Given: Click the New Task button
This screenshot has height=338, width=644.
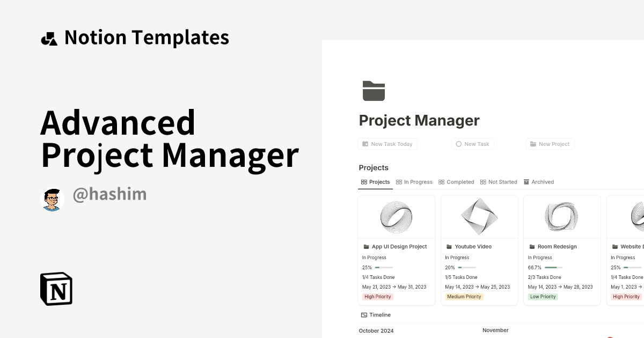Looking at the screenshot, I should (x=472, y=144).
